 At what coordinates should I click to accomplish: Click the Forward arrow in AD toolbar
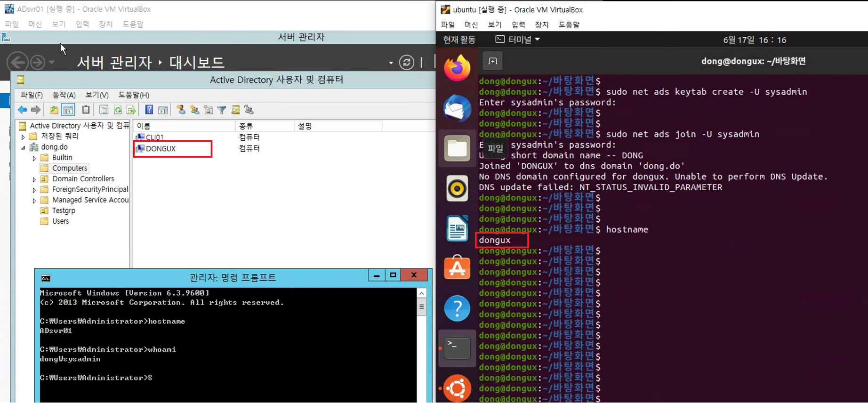[36, 110]
